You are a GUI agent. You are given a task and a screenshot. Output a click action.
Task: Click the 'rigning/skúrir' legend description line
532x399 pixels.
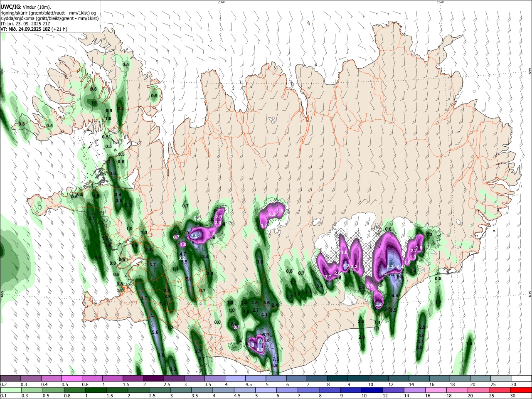tap(48, 13)
